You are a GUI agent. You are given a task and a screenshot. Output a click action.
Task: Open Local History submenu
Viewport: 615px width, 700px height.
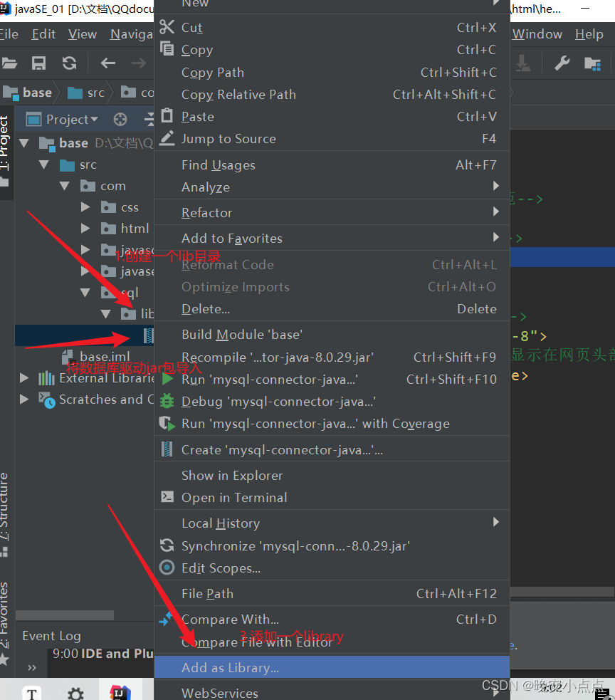(332, 523)
